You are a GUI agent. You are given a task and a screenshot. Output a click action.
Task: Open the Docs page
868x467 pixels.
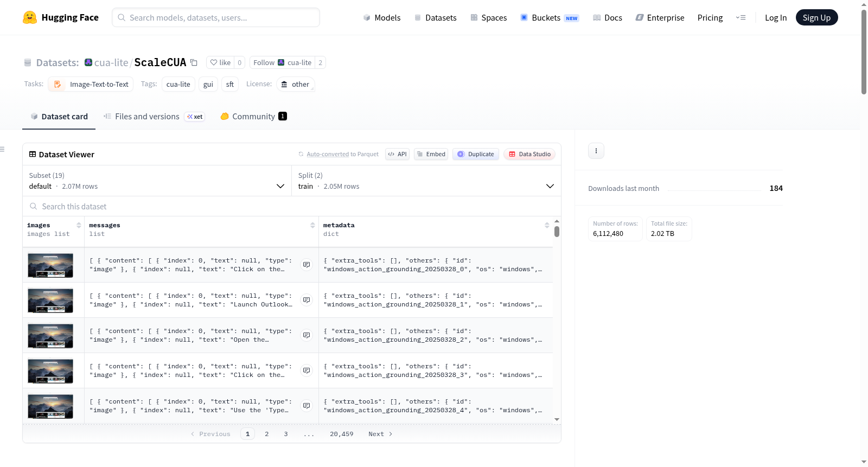[x=608, y=17]
